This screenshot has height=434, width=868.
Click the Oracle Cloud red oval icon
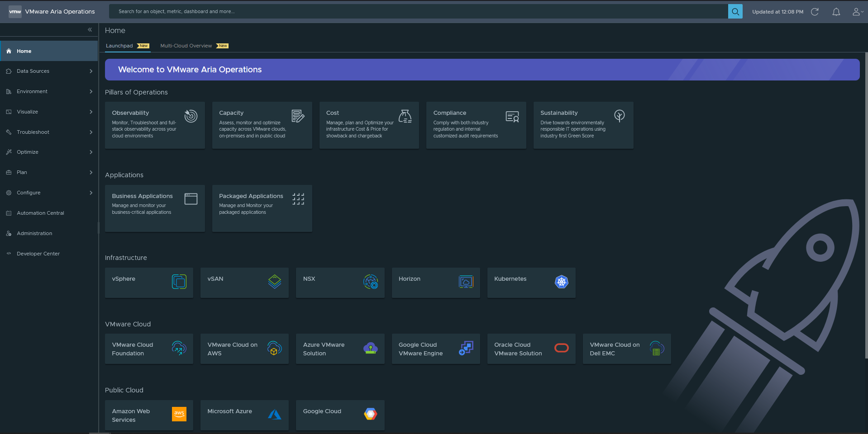(x=562, y=348)
